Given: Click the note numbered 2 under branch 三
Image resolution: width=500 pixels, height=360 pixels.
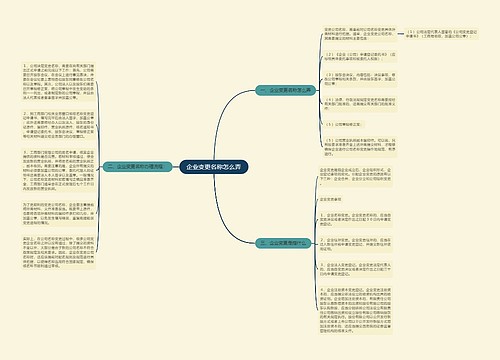Looking at the screenshot, I should pos(355,244).
